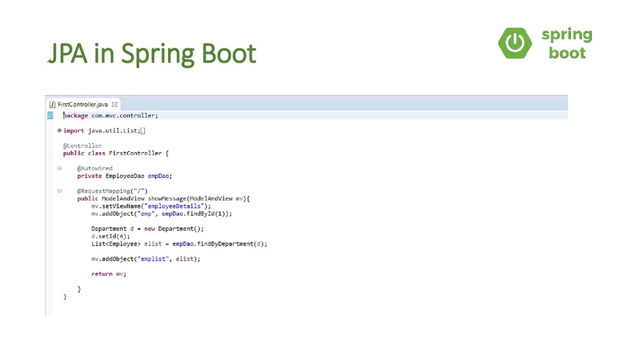Click the mv.addObject("emp", ...) line
Image resolution: width=644 pixels, height=362 pixels.
(162, 214)
